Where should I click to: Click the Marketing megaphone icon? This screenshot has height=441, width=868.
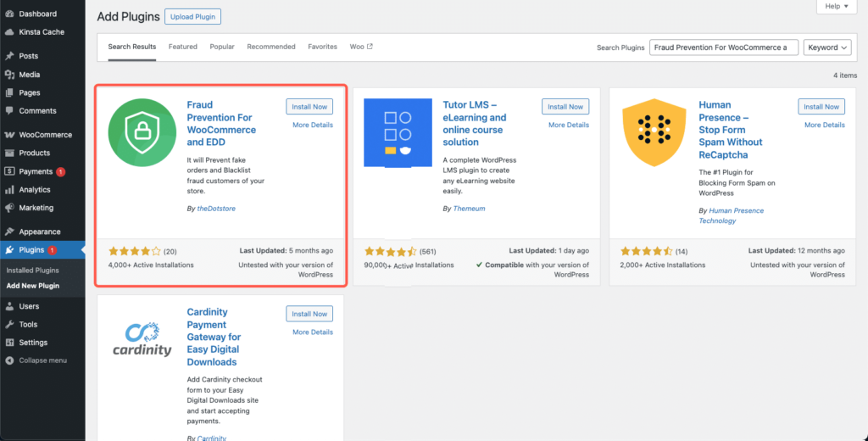[9, 208]
